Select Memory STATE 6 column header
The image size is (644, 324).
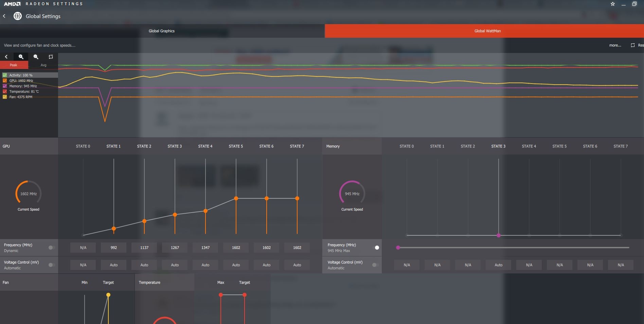[x=590, y=146]
